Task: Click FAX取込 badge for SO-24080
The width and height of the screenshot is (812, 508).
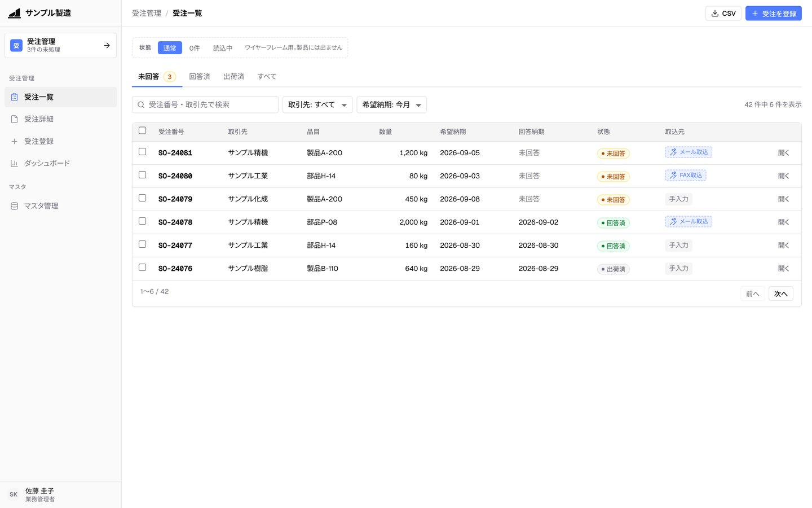Action: tap(686, 176)
